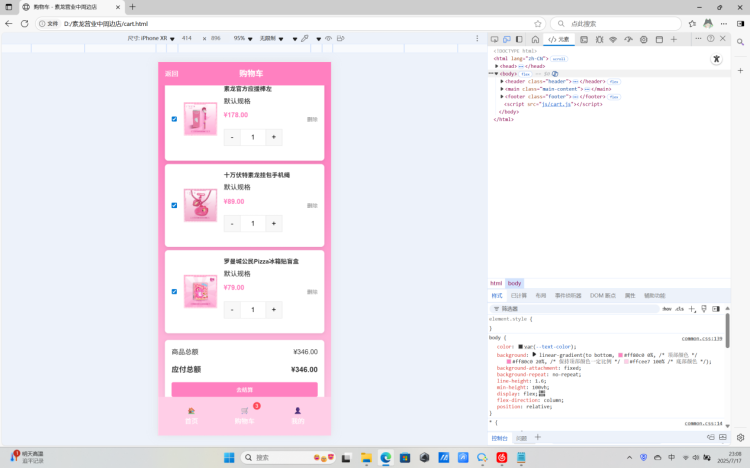Click the new style rule plus icon
The height and width of the screenshot is (468, 750).
692,309
